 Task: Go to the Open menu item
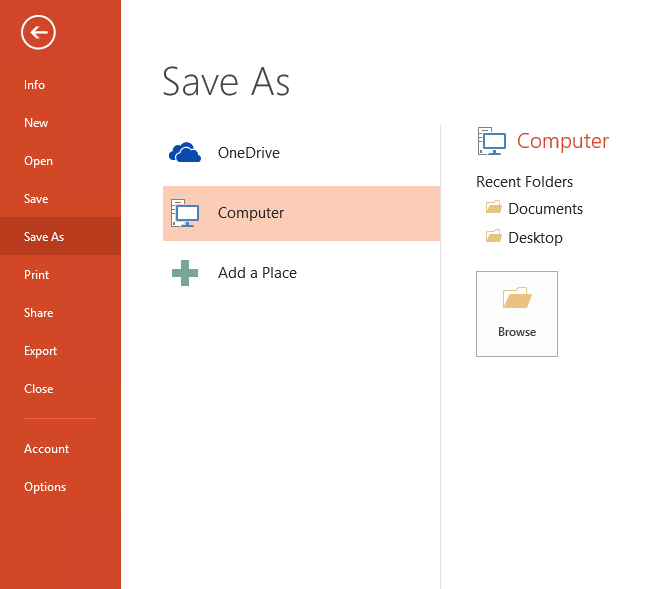point(38,161)
